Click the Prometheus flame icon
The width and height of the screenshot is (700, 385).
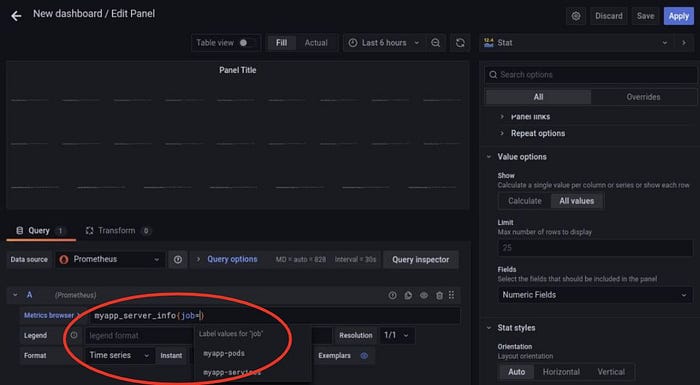(64, 259)
